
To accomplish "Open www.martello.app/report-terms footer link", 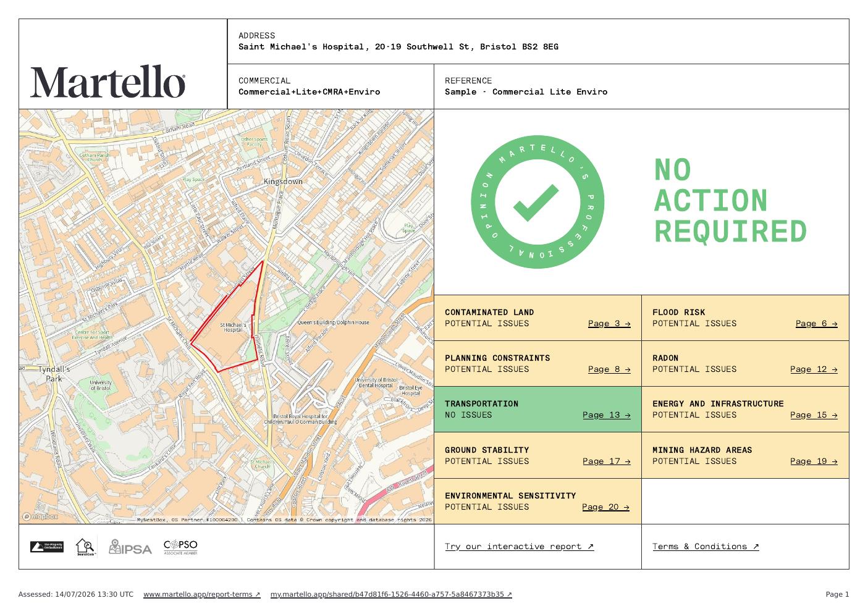I will [202, 594].
